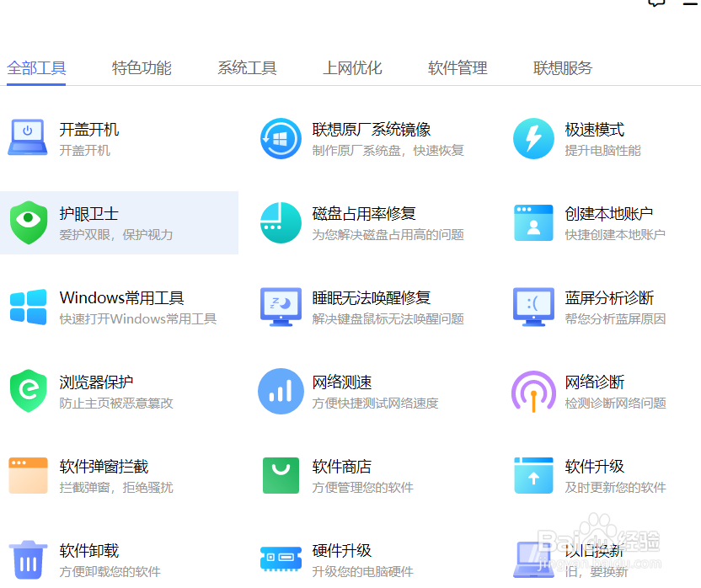Screen dimensions: 701x588
Task: Switch to the 系统工具 tab
Action: 247,67
